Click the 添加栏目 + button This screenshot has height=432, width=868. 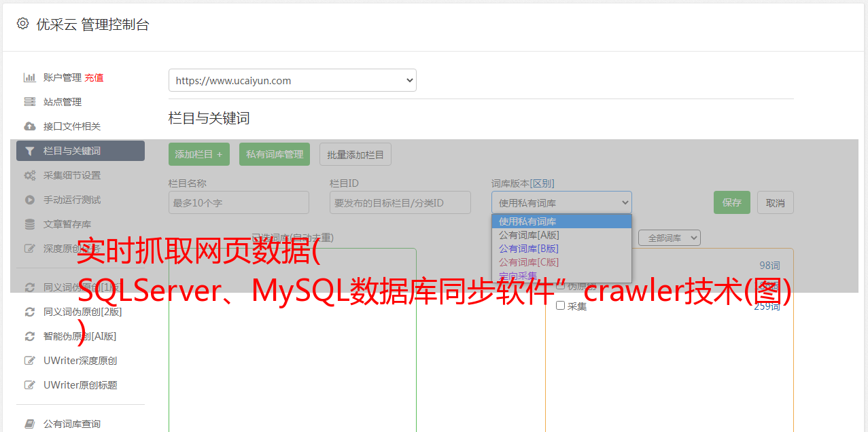pos(199,154)
